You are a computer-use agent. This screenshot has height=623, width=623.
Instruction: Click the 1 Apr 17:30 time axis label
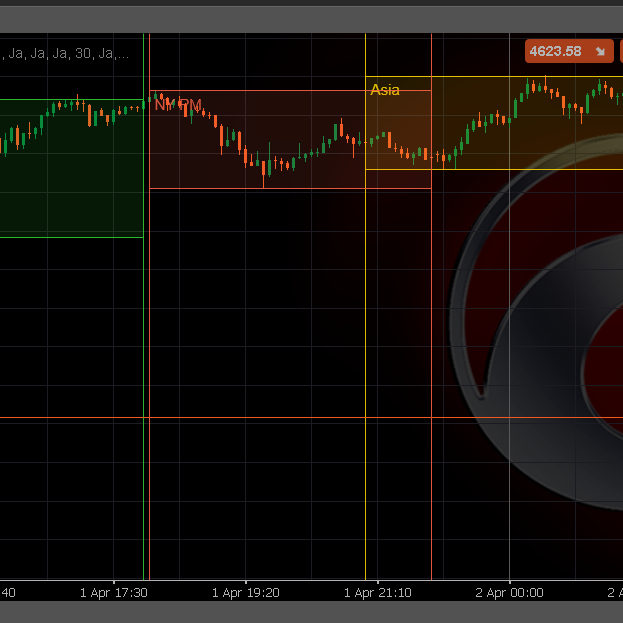[x=114, y=592]
